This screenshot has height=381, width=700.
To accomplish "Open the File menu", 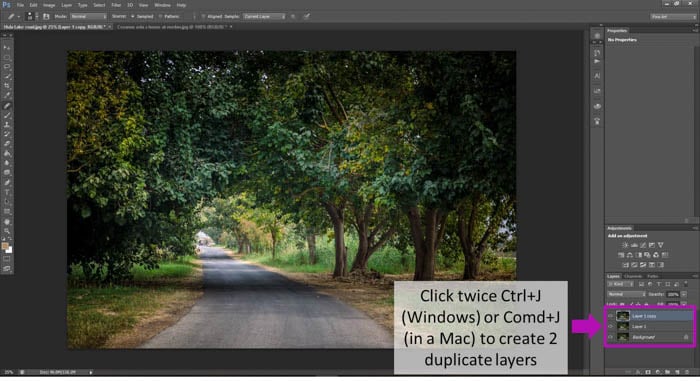I will point(20,5).
